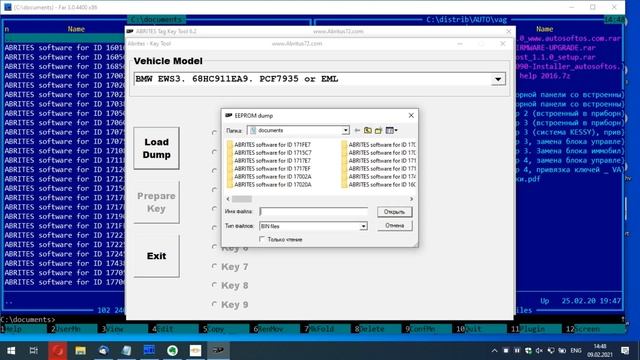Go up one folder level in dialog
The height and width of the screenshot is (360, 640).
(368, 130)
